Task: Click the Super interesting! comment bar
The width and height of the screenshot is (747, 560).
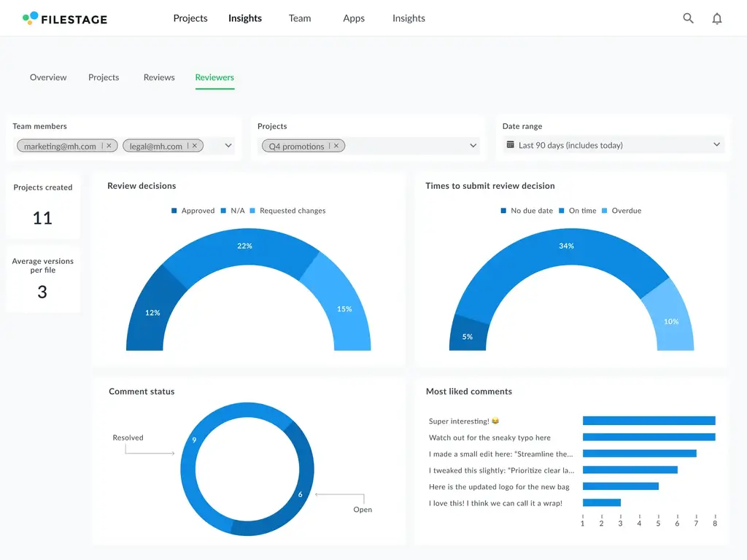Action: (649, 421)
